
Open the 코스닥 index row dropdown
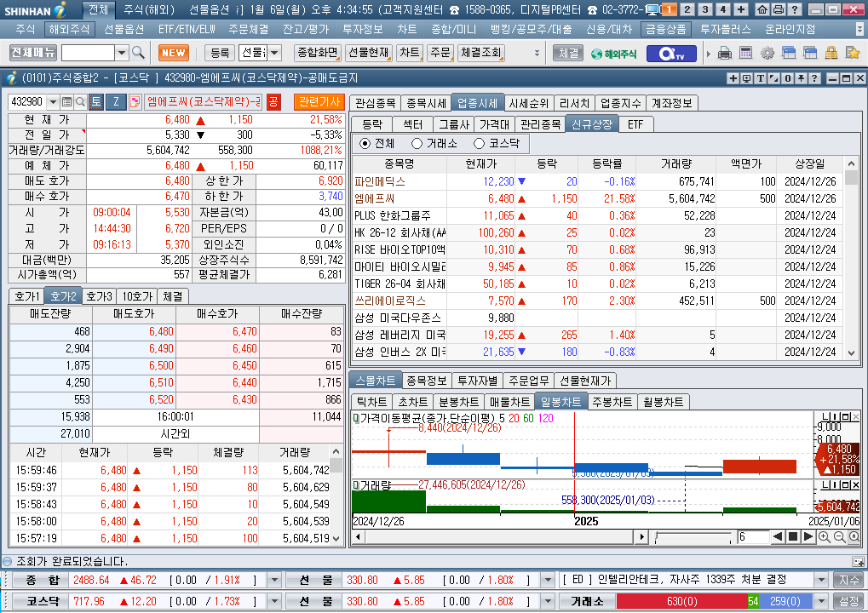pyautogui.click(x=274, y=601)
